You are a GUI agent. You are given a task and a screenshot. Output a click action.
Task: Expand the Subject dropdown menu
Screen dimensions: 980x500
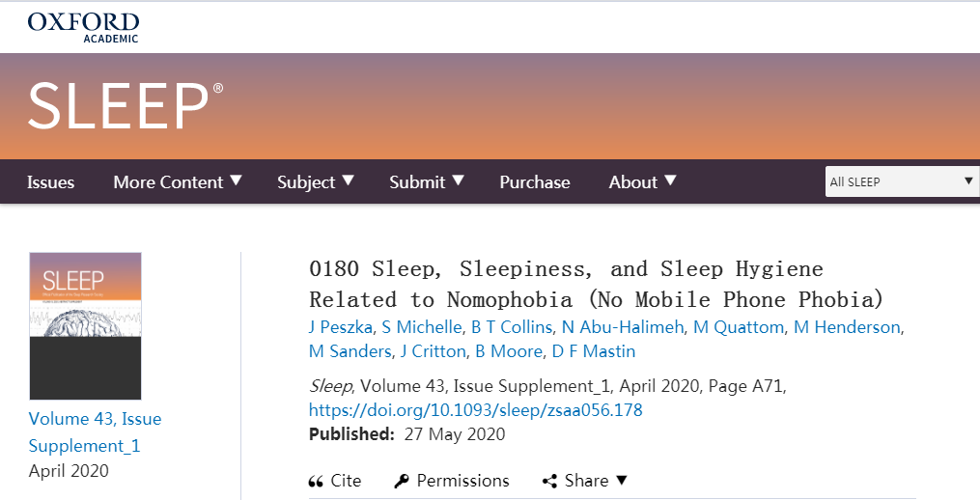coord(316,181)
